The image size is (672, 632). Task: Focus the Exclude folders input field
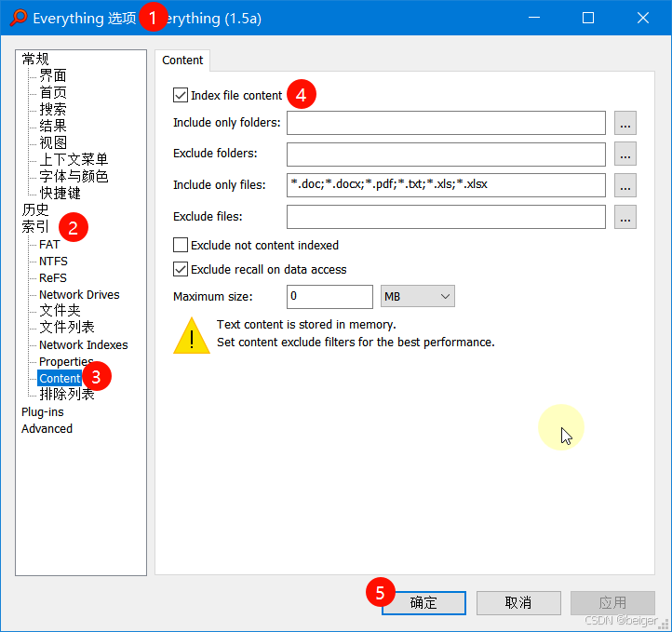pos(446,155)
